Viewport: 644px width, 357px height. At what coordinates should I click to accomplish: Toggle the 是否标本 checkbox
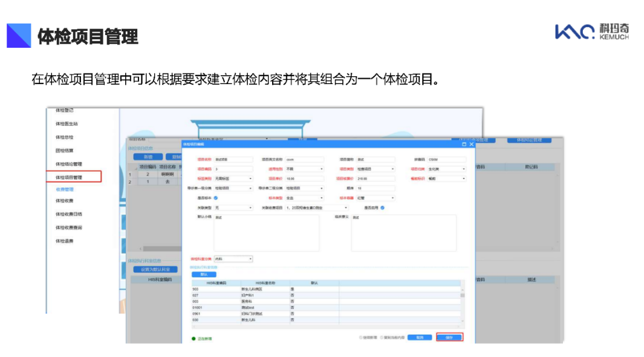coord(216,198)
